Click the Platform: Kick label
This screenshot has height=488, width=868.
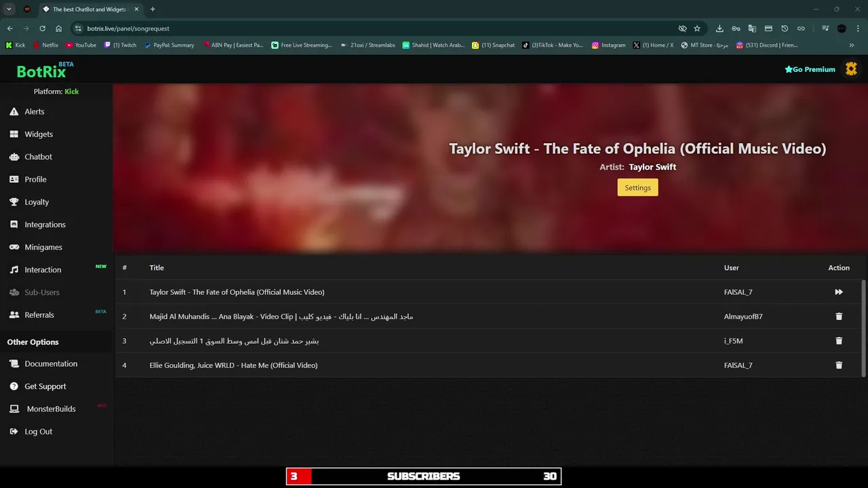pyautogui.click(x=56, y=91)
